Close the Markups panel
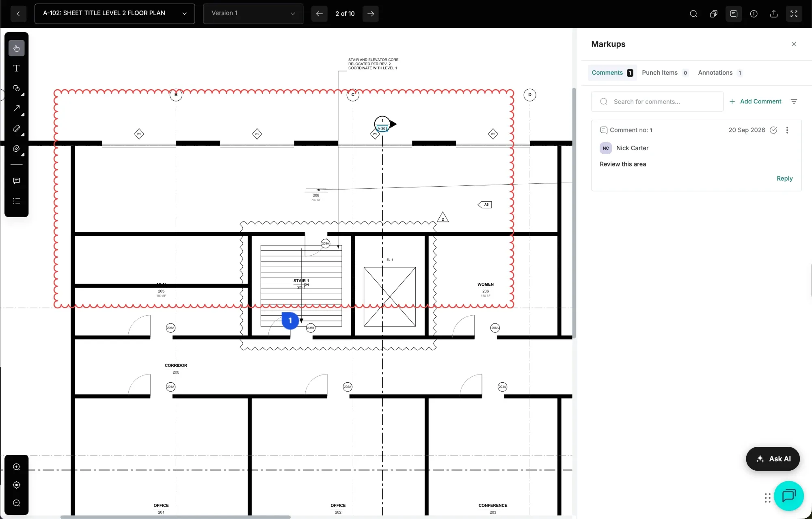 [x=794, y=44]
